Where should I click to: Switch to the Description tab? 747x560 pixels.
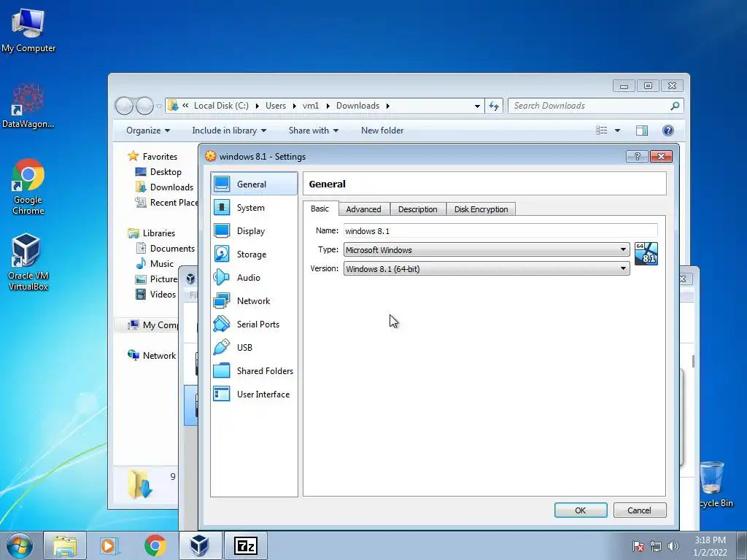coord(418,209)
